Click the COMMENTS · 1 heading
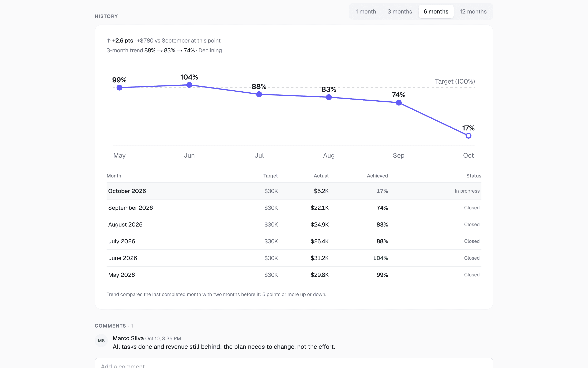Viewport: 588px width, 368px height. pyautogui.click(x=114, y=326)
